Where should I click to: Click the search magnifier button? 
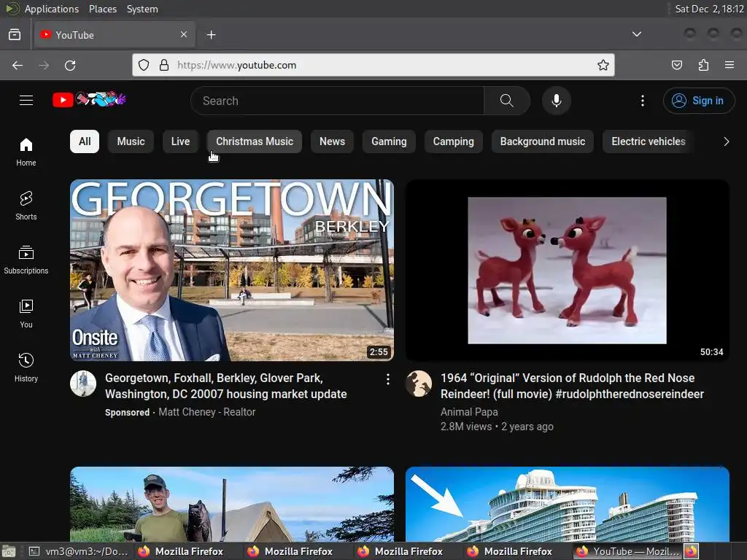[x=507, y=101]
